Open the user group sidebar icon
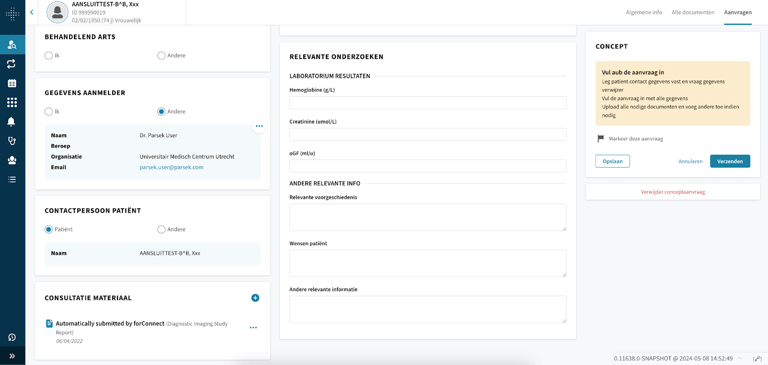The height and width of the screenshot is (365, 768). 12,160
